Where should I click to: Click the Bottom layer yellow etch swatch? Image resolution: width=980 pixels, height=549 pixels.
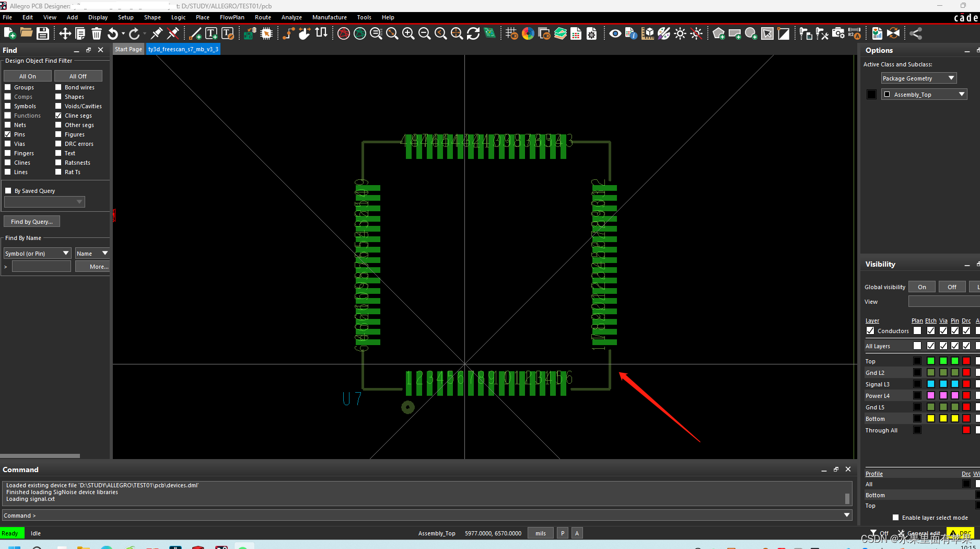click(931, 419)
